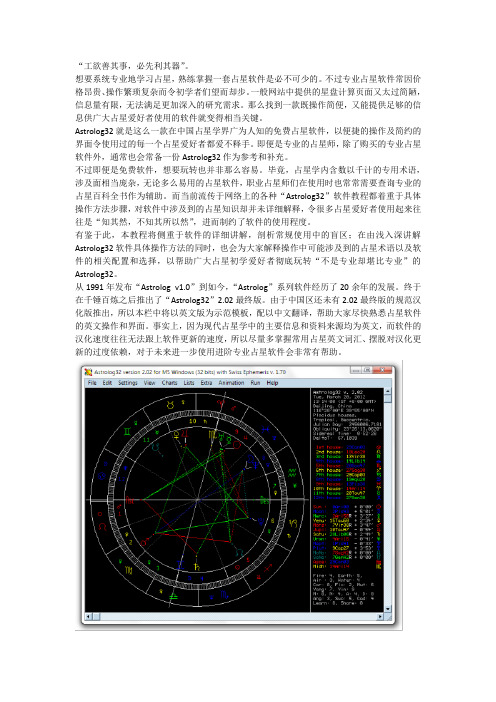Click the green Des label on chart horizon
496x702 pixels.
(265, 501)
